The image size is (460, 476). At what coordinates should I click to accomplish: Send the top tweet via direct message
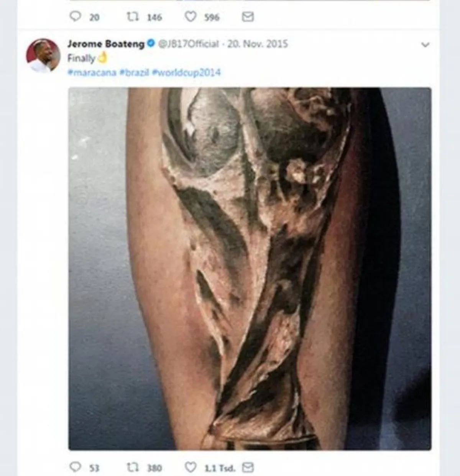point(248,16)
